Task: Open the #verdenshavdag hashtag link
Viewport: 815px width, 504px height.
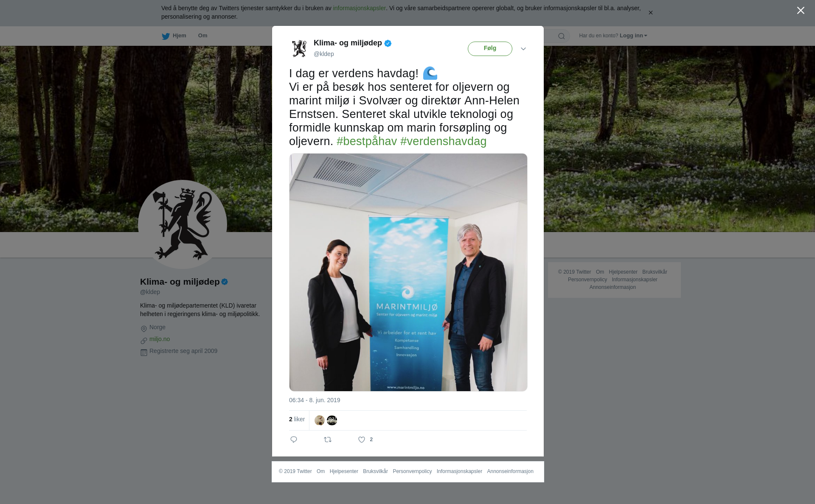Action: tap(444, 141)
